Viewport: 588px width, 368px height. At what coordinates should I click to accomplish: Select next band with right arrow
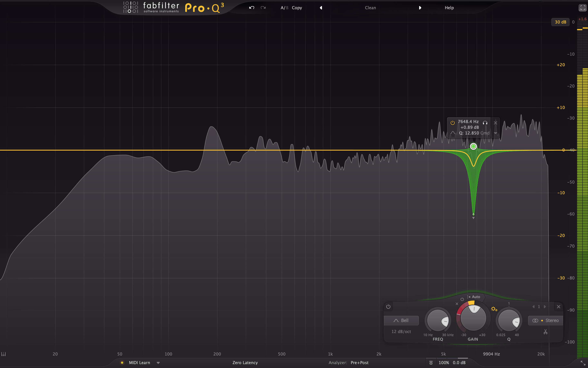tap(545, 307)
